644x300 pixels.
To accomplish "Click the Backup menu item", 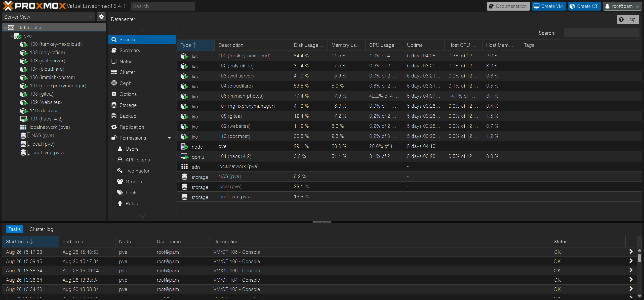I will point(128,116).
